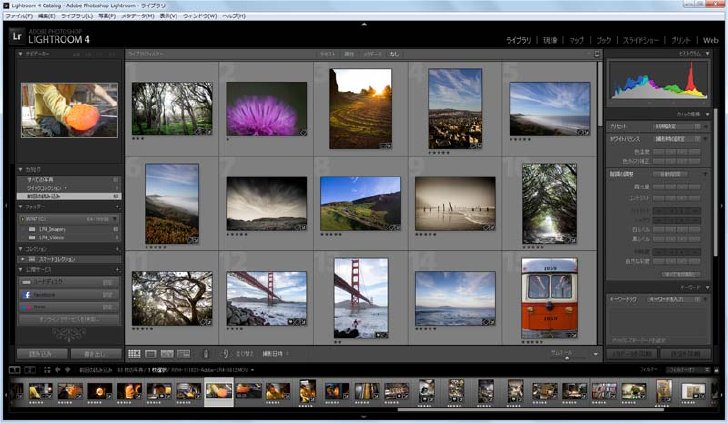Click the Sync Metadata button
Screen dimensions: 728x423
tap(632, 354)
